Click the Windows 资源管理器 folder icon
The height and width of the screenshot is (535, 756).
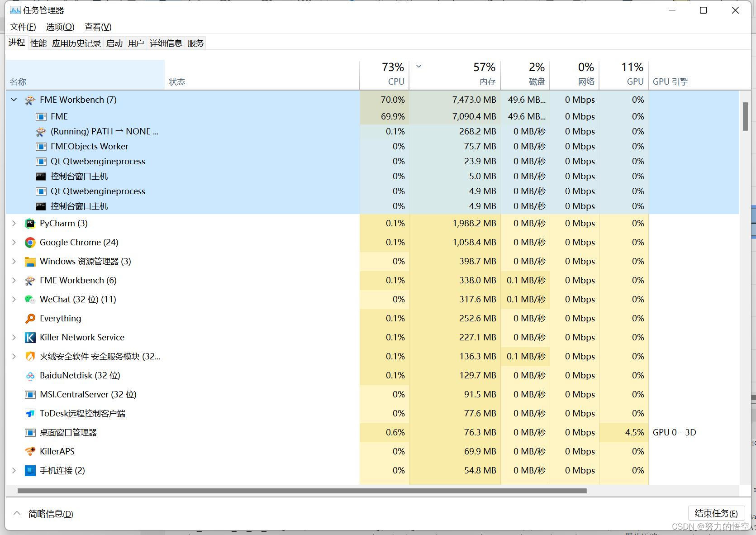click(30, 262)
